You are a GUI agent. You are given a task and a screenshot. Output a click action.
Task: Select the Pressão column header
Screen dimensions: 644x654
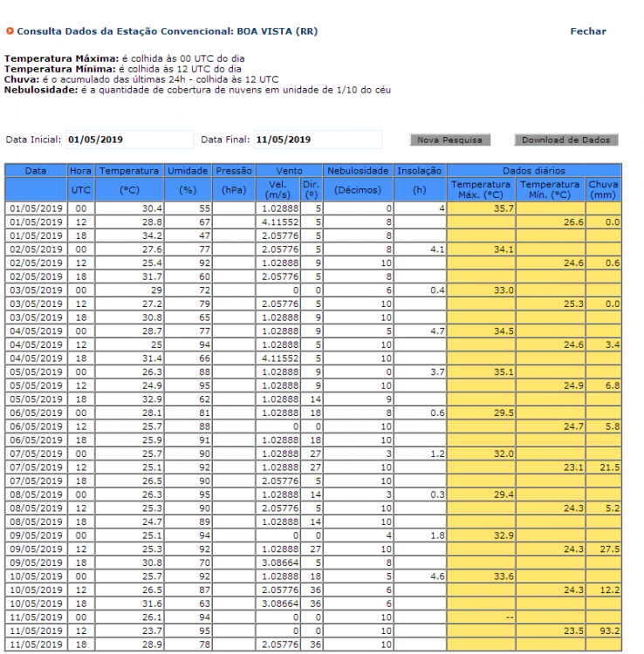point(234,171)
